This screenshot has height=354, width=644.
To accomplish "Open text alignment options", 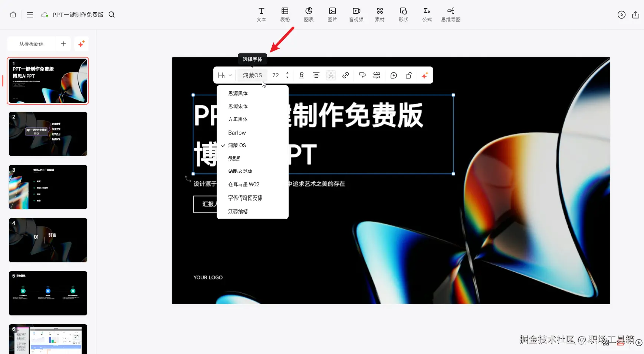I will [316, 75].
